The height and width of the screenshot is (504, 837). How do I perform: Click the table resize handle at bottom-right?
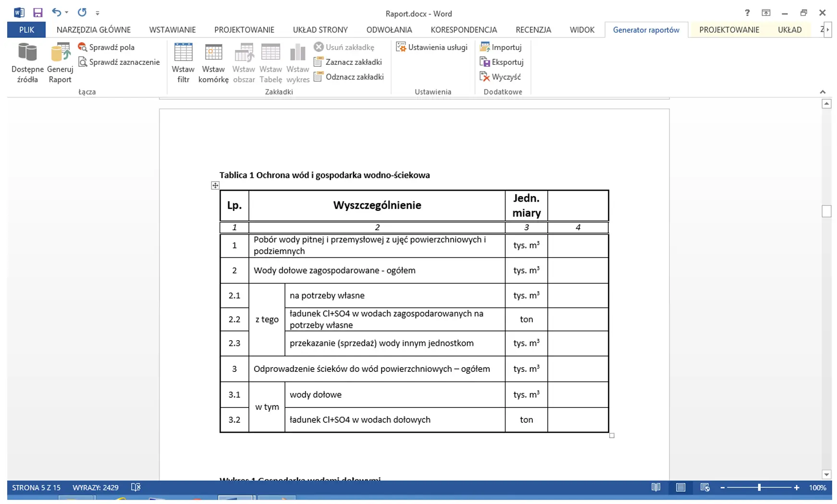tap(612, 436)
